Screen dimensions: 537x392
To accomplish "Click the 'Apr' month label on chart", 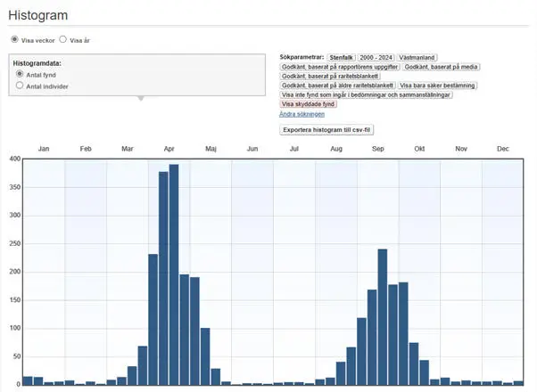I will click(x=169, y=149).
